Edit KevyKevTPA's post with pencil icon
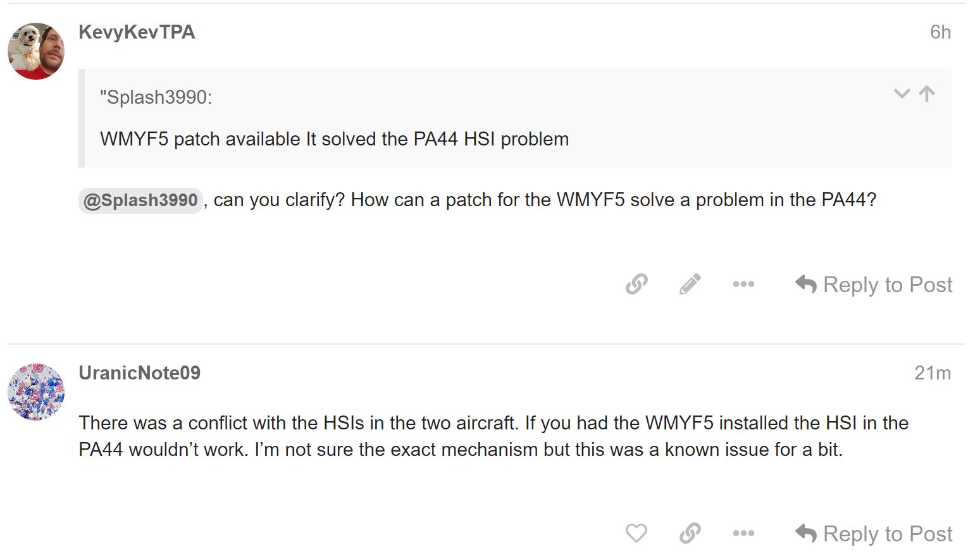Image resolution: width=980 pixels, height=554 pixels. pos(690,285)
